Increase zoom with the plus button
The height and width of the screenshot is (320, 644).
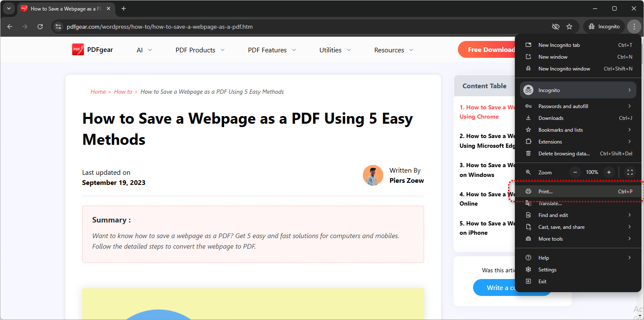609,172
